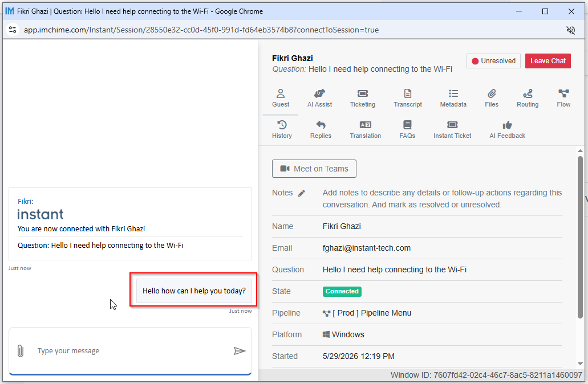Screen dimensions: 588x384
Task: Open site information icon in address bar
Action: pyautogui.click(x=13, y=30)
